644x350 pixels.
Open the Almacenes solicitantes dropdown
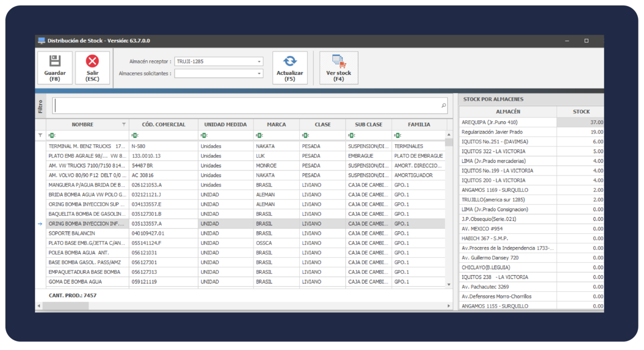point(260,73)
